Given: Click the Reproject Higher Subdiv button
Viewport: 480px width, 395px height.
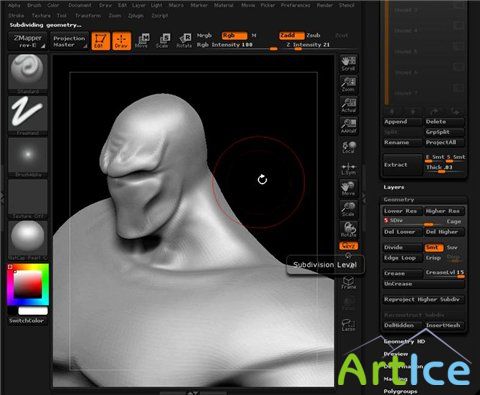Looking at the screenshot, I should point(423,300).
